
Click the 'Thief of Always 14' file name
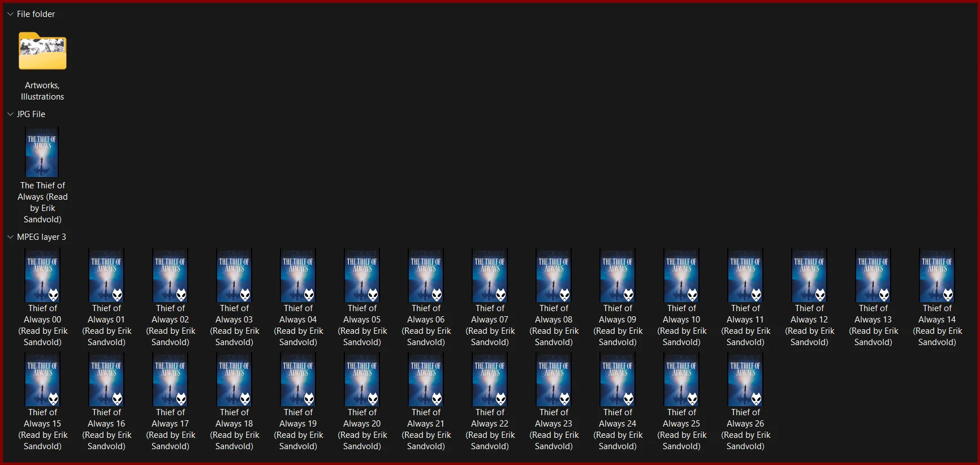pyautogui.click(x=937, y=325)
